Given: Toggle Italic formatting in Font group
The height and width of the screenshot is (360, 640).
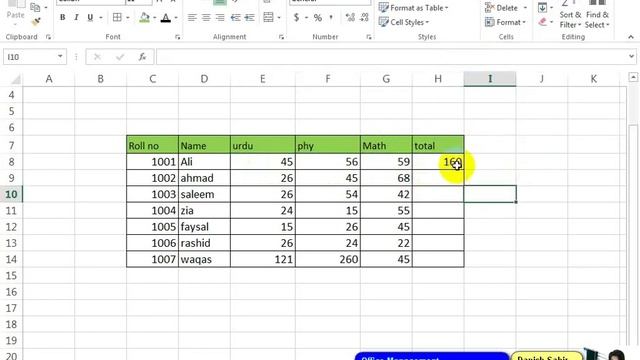Looking at the screenshot, I should 76,18.
